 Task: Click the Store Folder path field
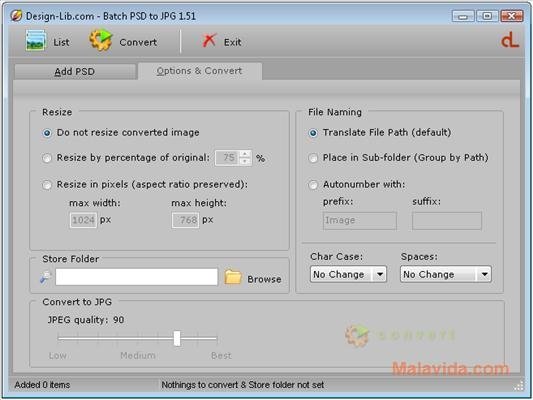[137, 277]
